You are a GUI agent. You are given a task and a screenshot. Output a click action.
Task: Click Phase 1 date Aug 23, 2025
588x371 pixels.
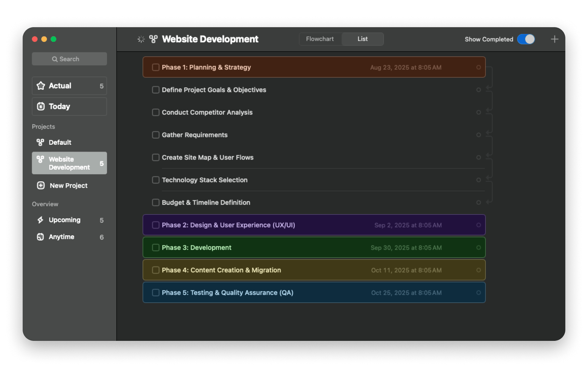tap(406, 67)
